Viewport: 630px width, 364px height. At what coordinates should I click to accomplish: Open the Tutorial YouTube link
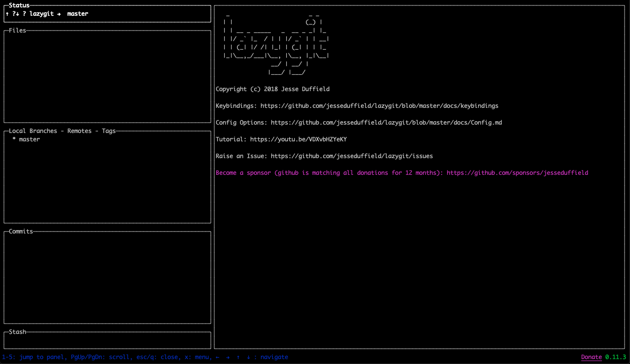(x=298, y=139)
